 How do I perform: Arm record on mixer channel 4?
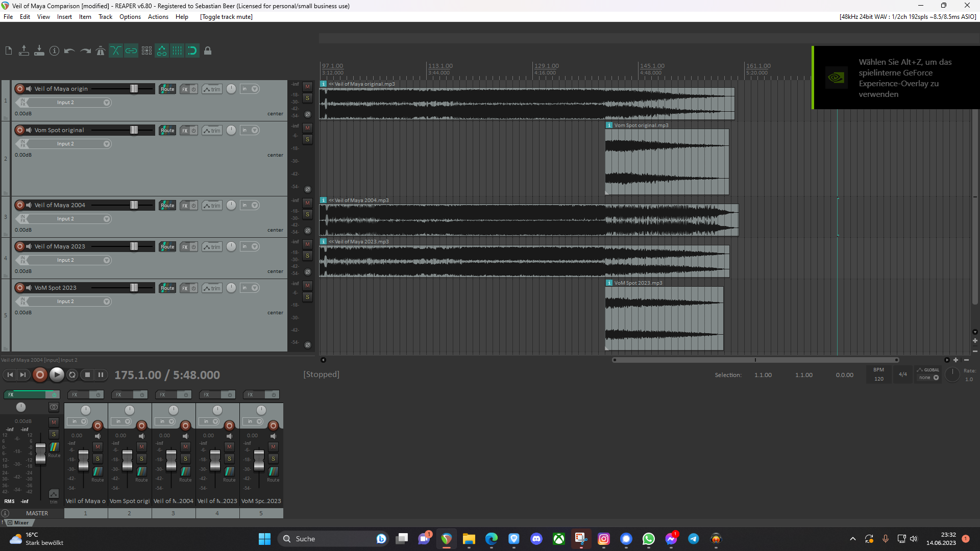tap(229, 425)
